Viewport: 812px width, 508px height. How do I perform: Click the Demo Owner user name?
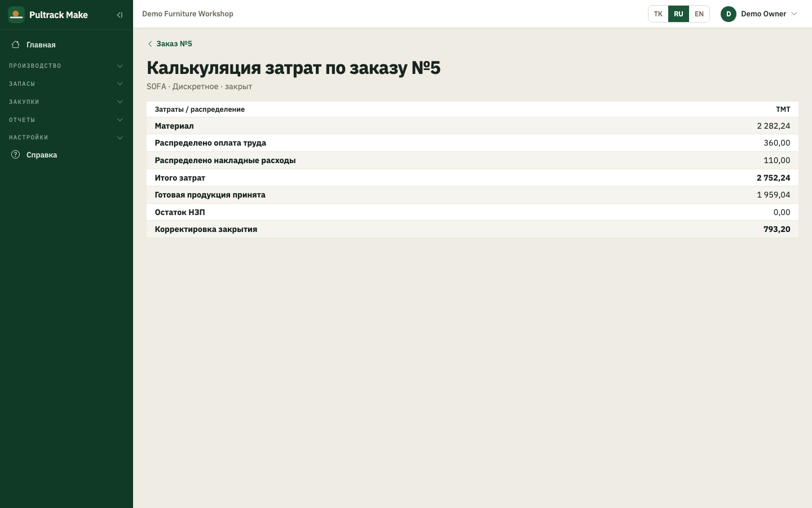pyautogui.click(x=764, y=14)
